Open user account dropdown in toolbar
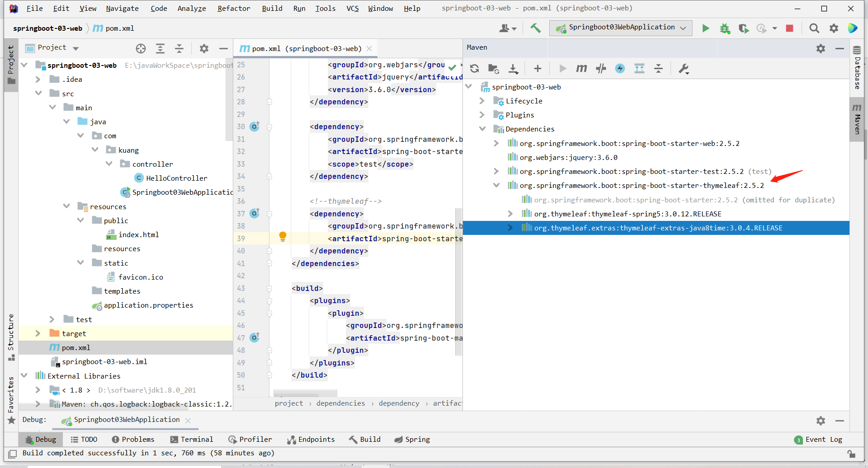This screenshot has width=868, height=468. [x=508, y=28]
